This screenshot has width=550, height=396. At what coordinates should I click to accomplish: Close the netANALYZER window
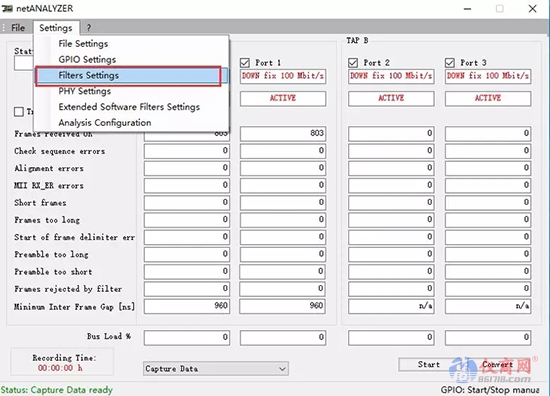532,9
